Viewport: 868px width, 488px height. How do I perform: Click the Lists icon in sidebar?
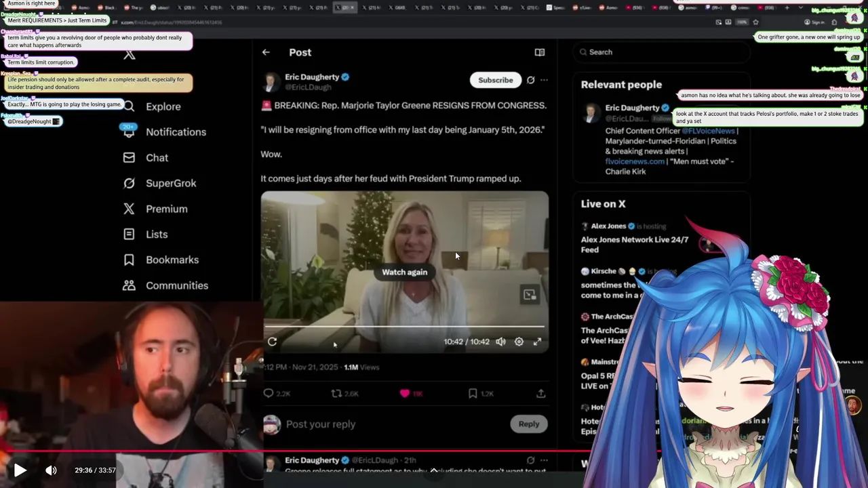(x=129, y=235)
